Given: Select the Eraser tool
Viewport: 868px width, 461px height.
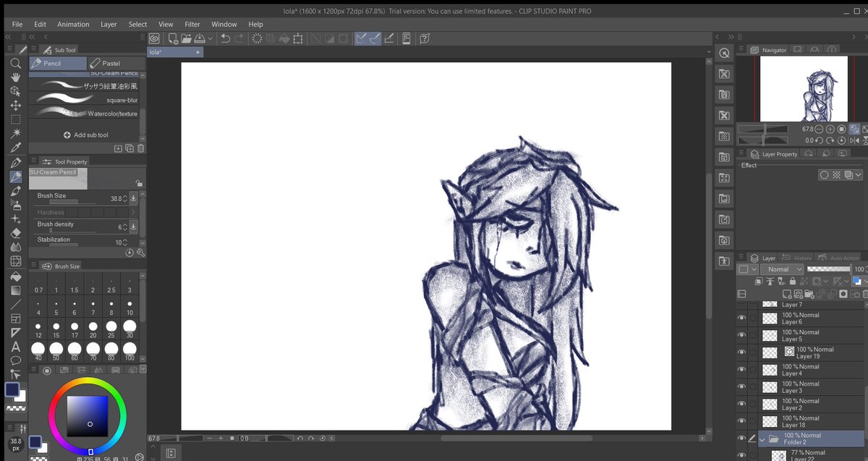Looking at the screenshot, I should (15, 233).
